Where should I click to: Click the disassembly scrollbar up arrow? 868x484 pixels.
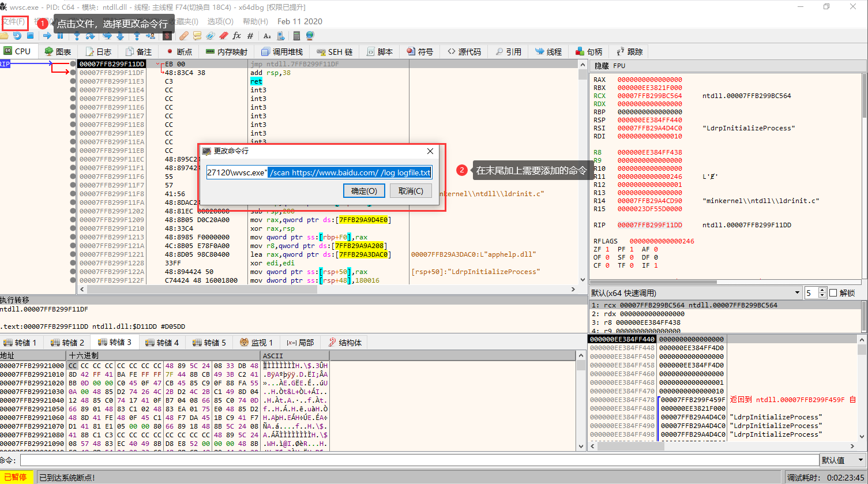click(x=583, y=64)
